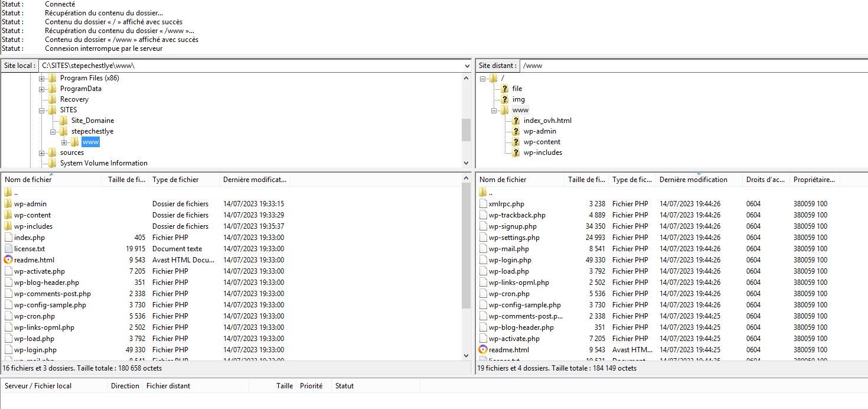Click the xmlrpc.php file icon in remote list
Image resolution: width=868 pixels, height=409 pixels.
[x=483, y=204]
